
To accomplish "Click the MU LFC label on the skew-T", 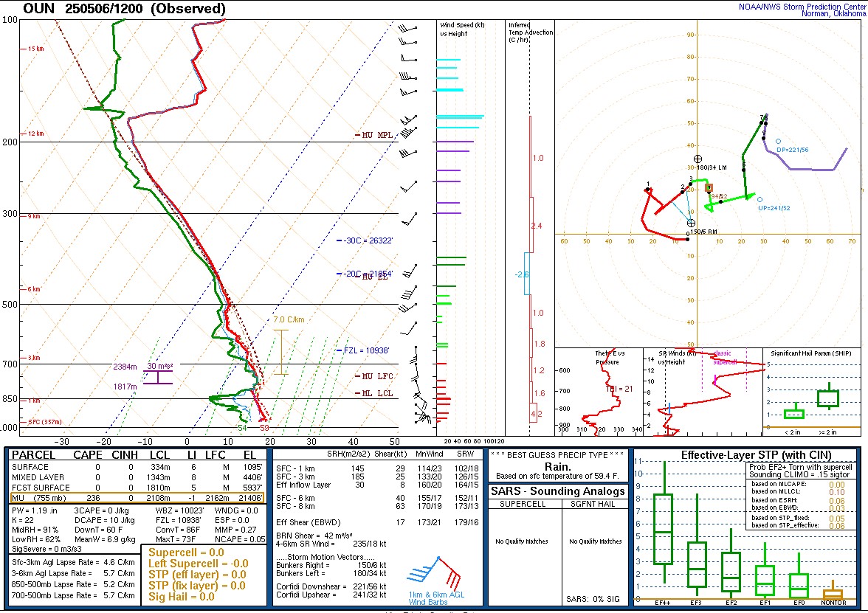I will click(x=377, y=376).
